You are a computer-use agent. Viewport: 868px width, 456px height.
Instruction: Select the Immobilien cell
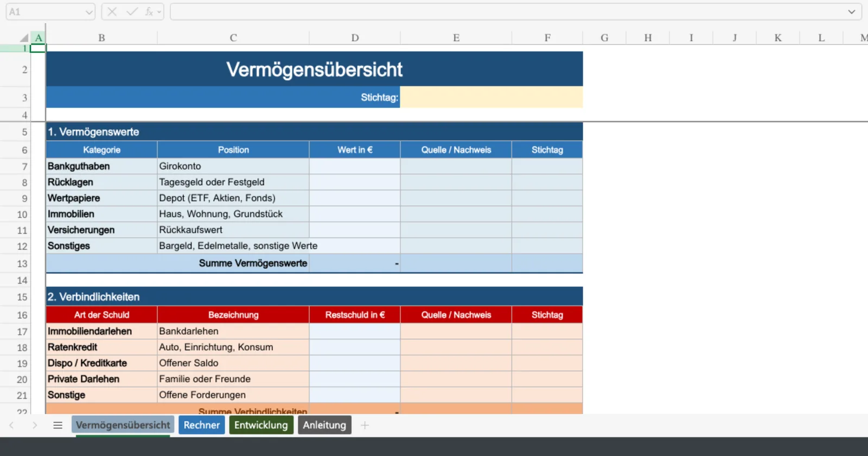click(102, 214)
